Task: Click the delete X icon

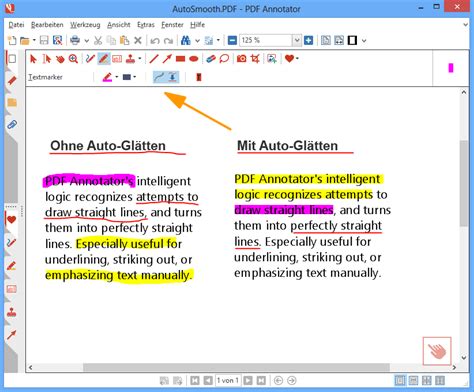Action: (138, 41)
